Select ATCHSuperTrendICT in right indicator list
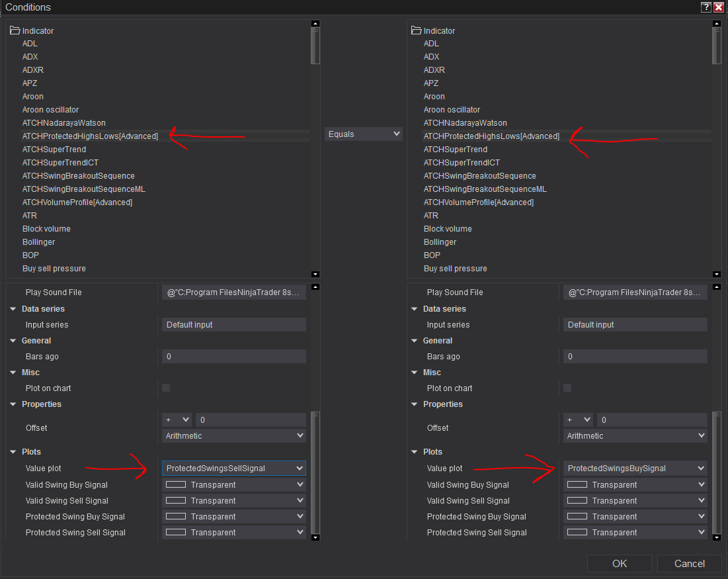Screen dimensions: 728x579 tap(462, 163)
